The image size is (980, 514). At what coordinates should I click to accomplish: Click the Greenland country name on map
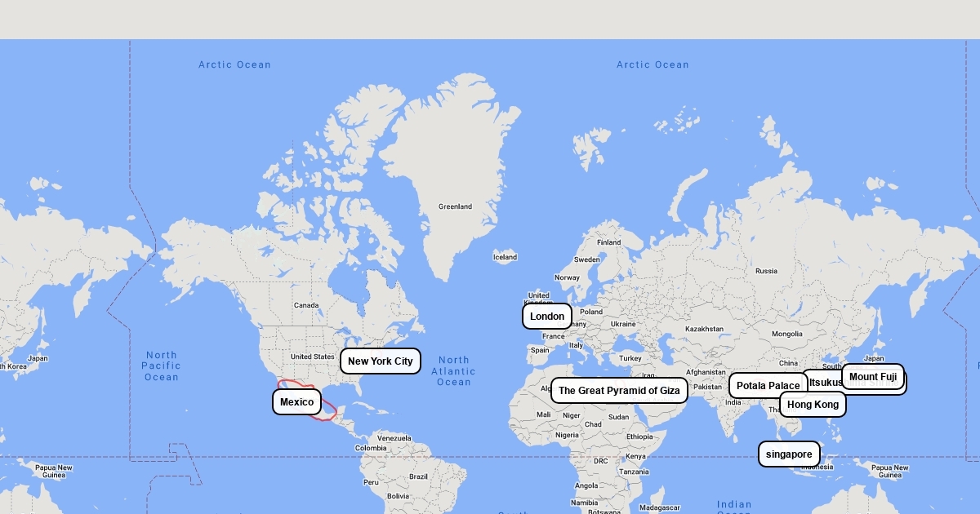click(x=455, y=206)
